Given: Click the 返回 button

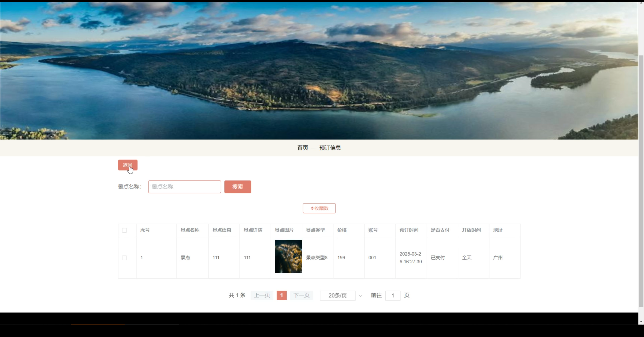Looking at the screenshot, I should 128,165.
